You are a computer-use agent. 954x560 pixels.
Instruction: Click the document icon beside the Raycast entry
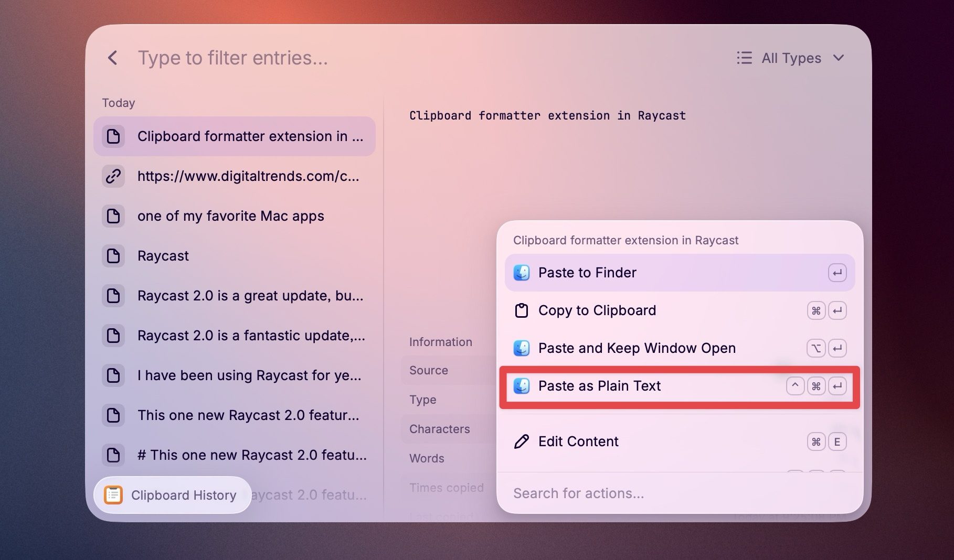coord(113,256)
